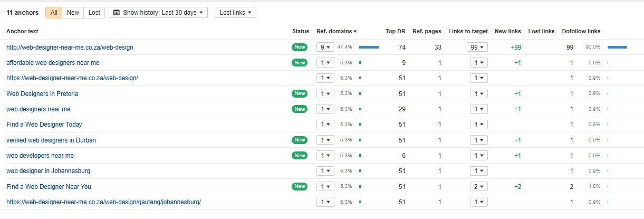Select the All filter toggle

pyautogui.click(x=54, y=13)
